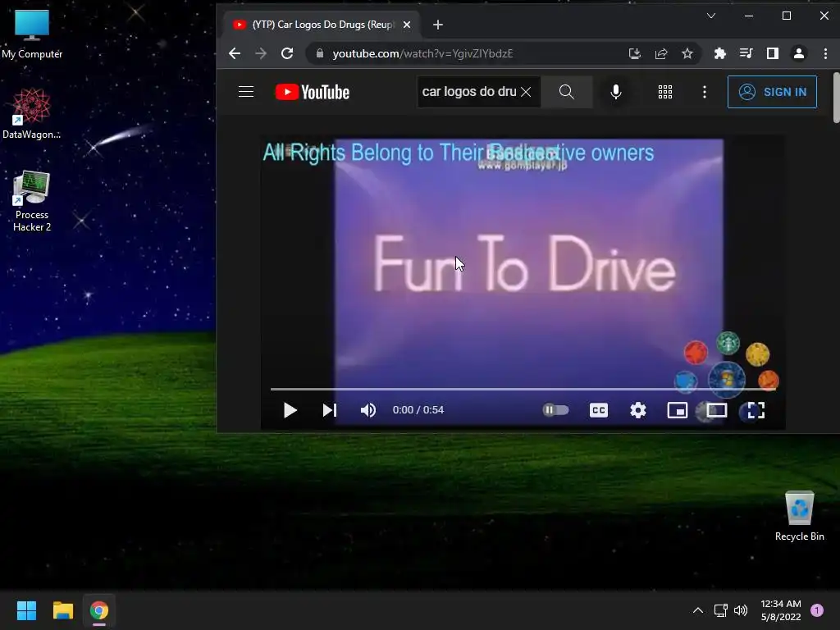This screenshot has height=630, width=840.
Task: Close the YouTube tab
Action: point(407,25)
